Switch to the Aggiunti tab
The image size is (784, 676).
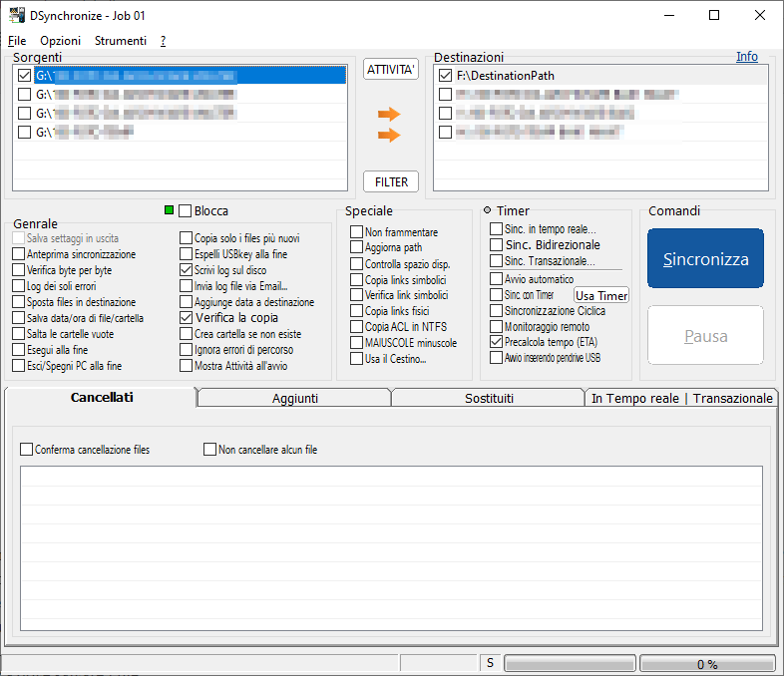[294, 398]
